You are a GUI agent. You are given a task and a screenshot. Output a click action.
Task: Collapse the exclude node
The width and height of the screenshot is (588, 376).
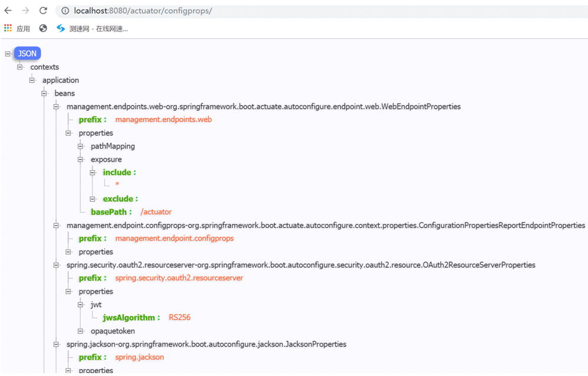[93, 199]
